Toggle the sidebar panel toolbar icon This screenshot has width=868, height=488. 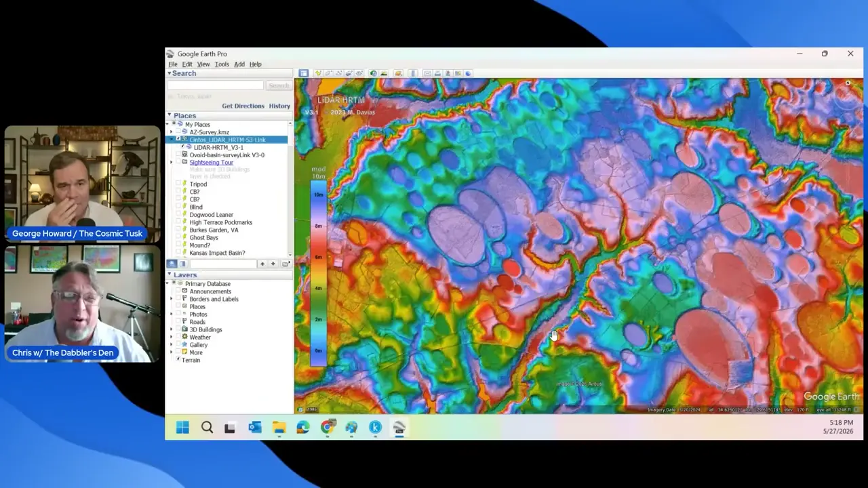click(304, 73)
